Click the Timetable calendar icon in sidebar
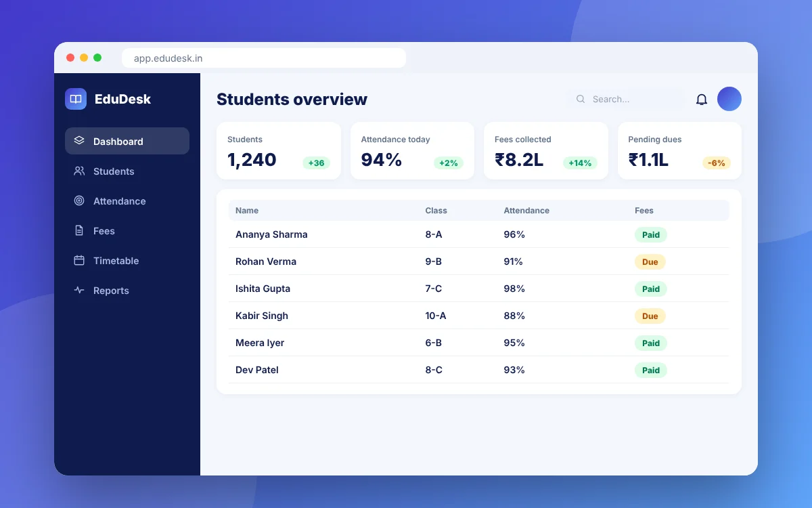The image size is (812, 508). pos(79,261)
